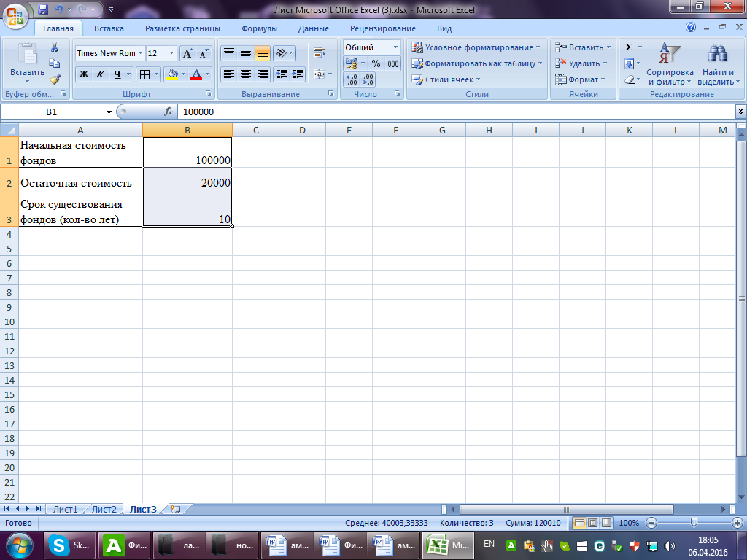Align cell content to middle
Viewport: 747px width, 560px height.
point(246,52)
